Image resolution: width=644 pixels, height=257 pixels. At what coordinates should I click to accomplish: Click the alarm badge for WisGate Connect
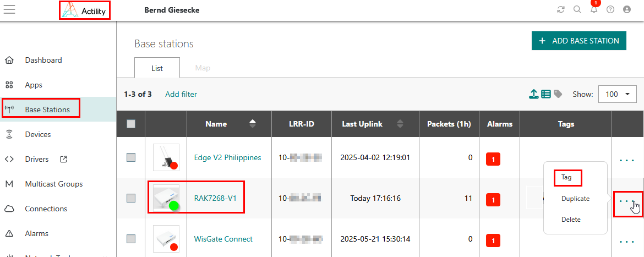pyautogui.click(x=493, y=240)
